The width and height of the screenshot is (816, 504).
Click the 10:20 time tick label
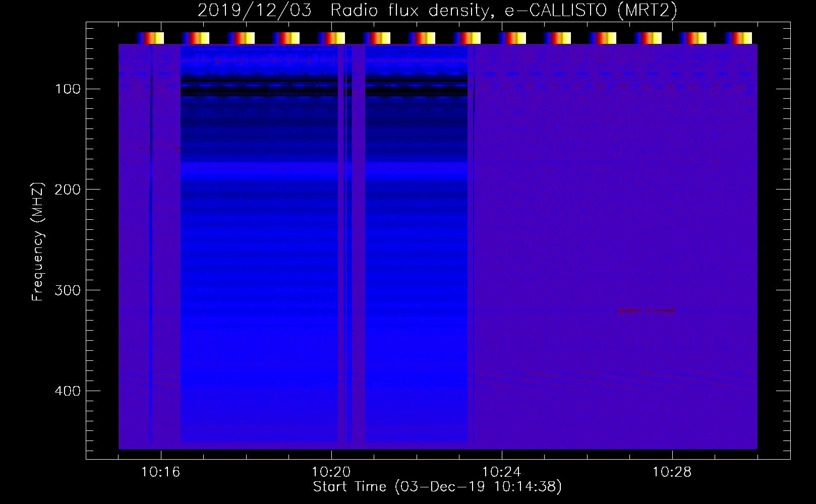331,472
